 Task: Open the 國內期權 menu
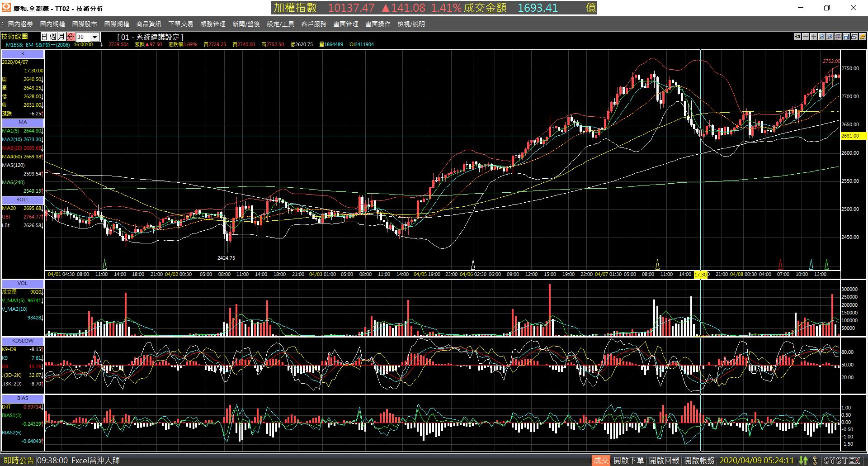click(52, 24)
